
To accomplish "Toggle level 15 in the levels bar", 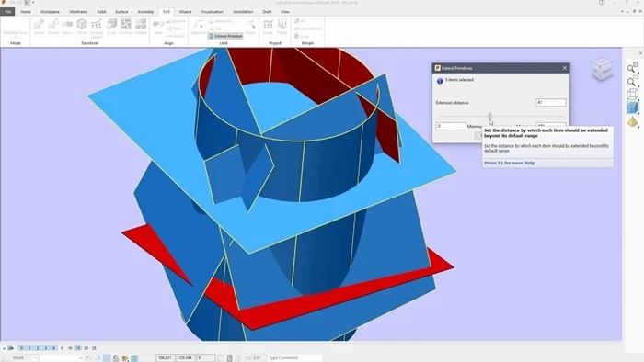I will click(78, 348).
